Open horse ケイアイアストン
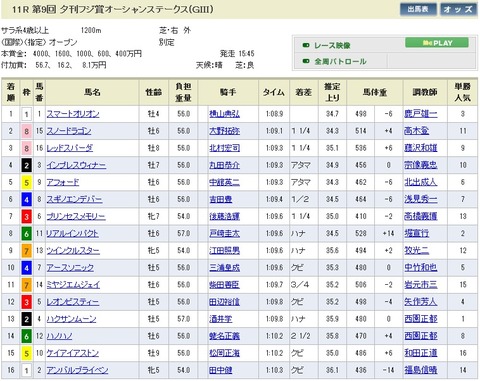 pos(73,353)
